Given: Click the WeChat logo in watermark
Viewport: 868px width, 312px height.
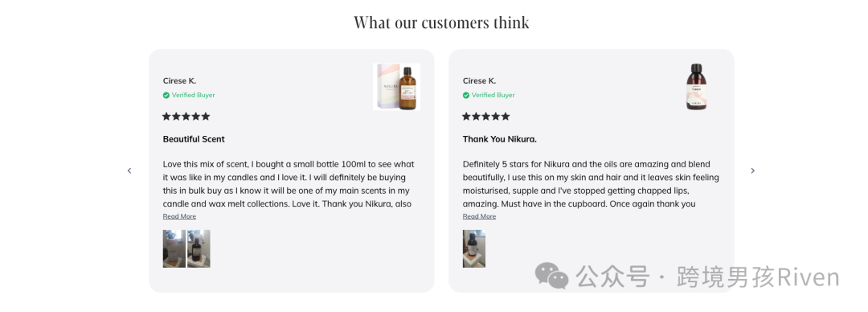Looking at the screenshot, I should (x=551, y=276).
